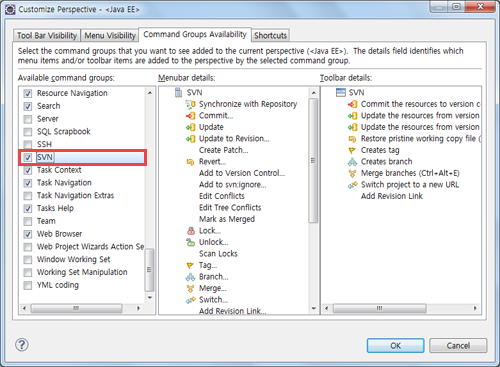Click the Restore pristine working copy icon

point(352,139)
